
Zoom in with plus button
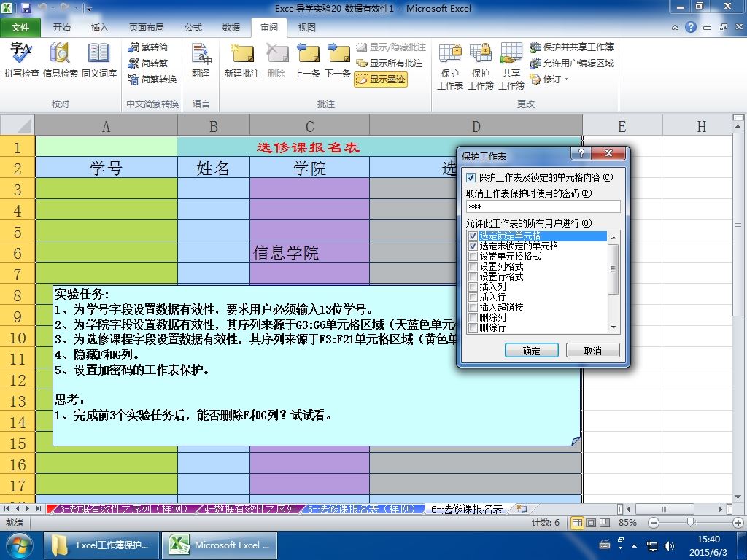click(738, 523)
